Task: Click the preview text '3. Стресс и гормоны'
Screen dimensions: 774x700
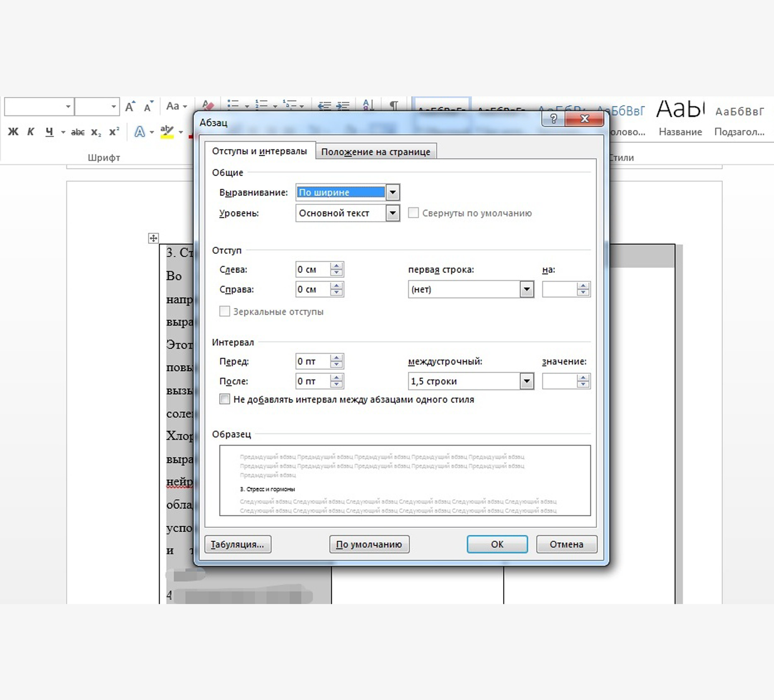Action: pos(268,489)
